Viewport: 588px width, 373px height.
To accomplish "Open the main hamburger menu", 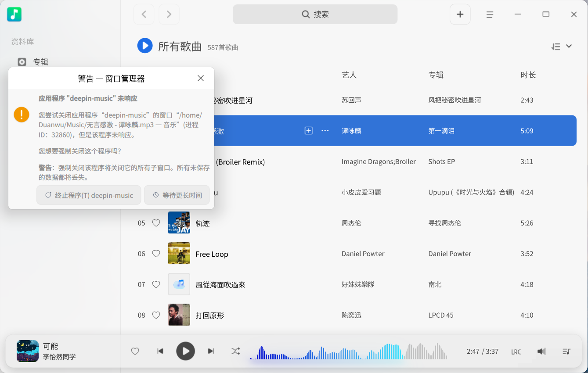I will point(490,14).
